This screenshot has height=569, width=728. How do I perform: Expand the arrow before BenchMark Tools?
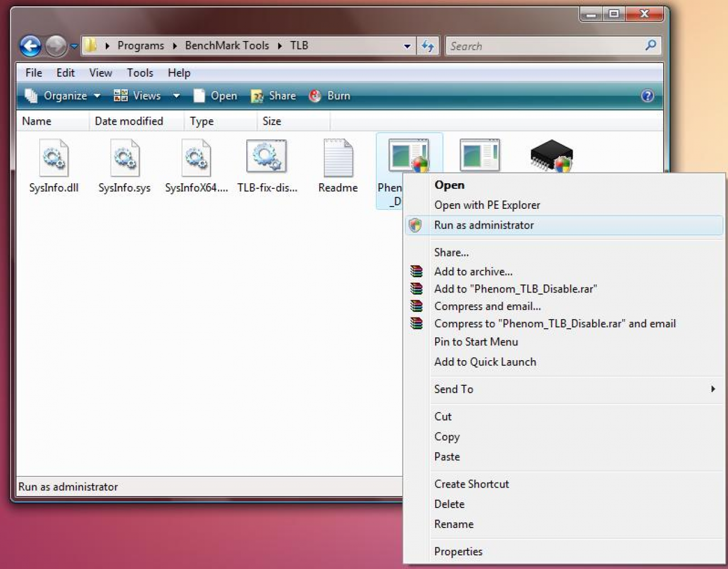[175, 46]
